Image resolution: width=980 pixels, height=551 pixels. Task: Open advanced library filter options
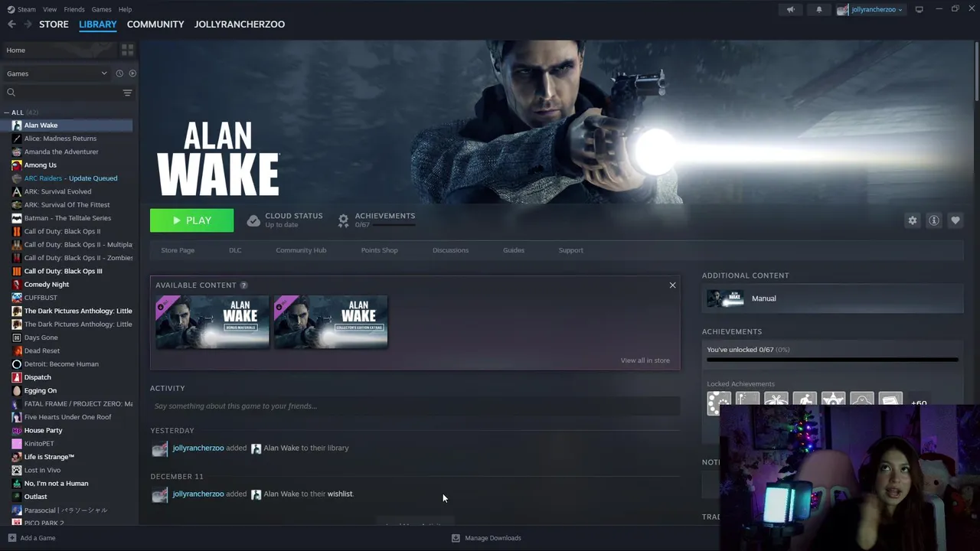point(127,93)
